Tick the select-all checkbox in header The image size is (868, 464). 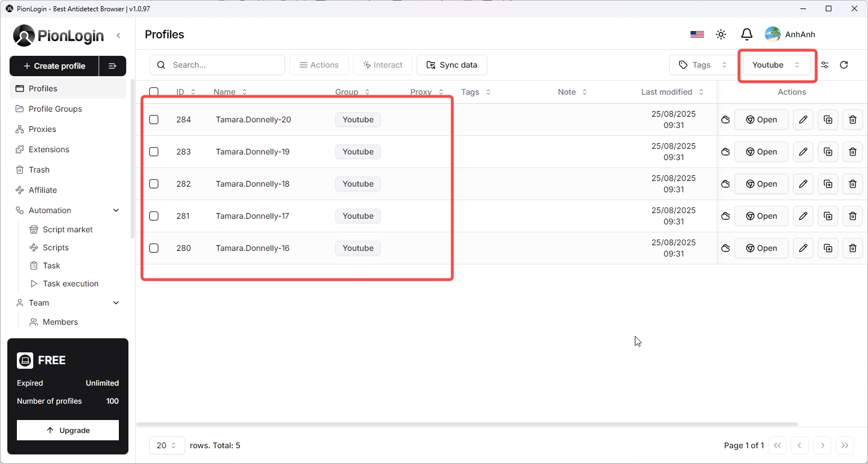coord(154,92)
